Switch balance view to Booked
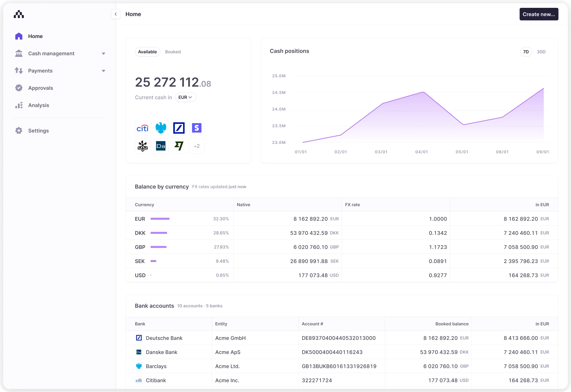Screen dimensions: 571x392 click(173, 52)
